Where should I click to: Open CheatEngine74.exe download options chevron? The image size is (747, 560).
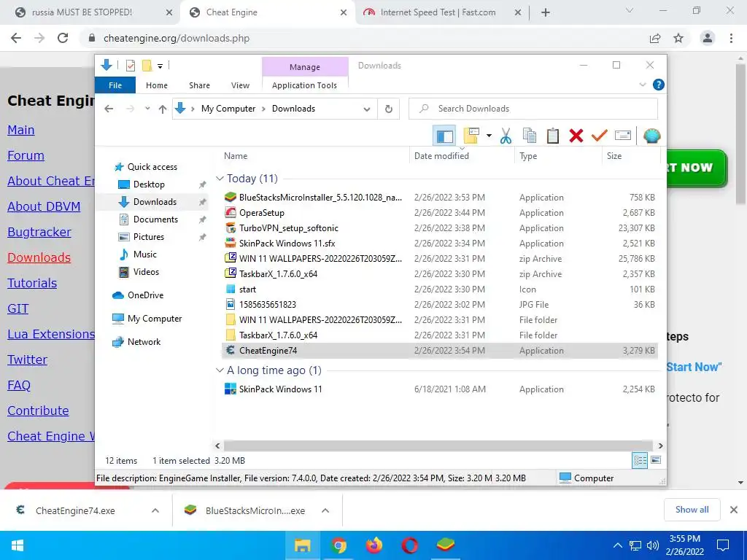[x=155, y=510]
